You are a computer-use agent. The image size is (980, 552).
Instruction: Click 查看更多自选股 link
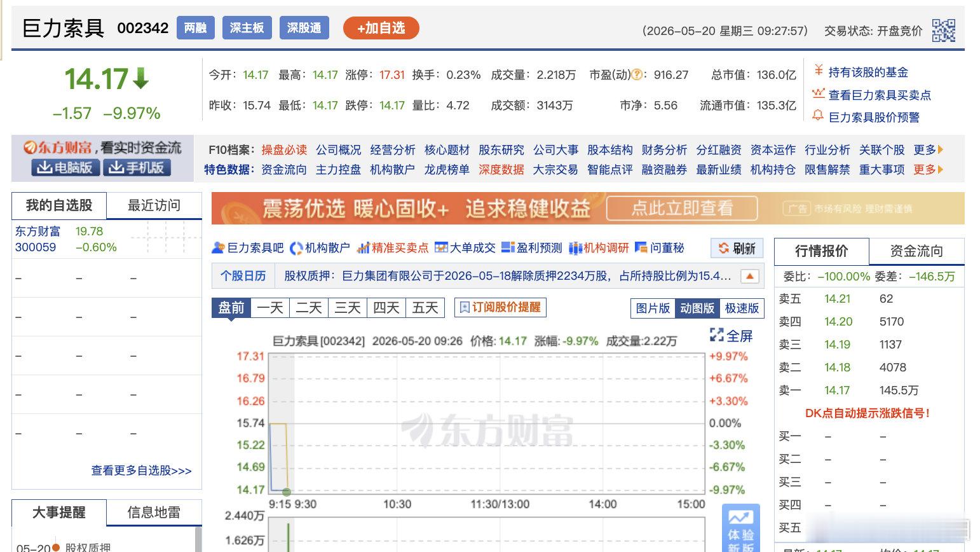(141, 471)
